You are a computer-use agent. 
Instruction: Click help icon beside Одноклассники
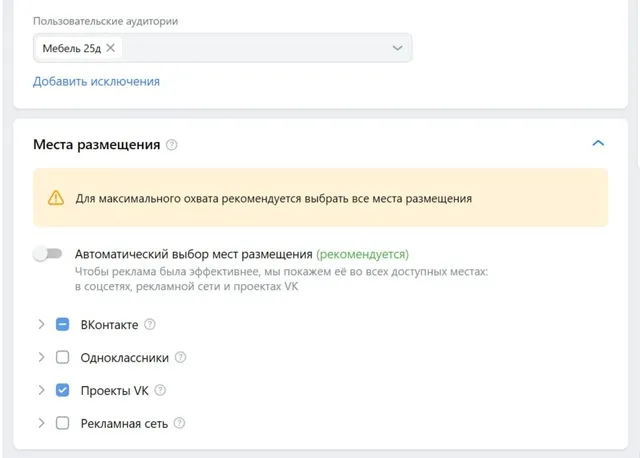180,357
